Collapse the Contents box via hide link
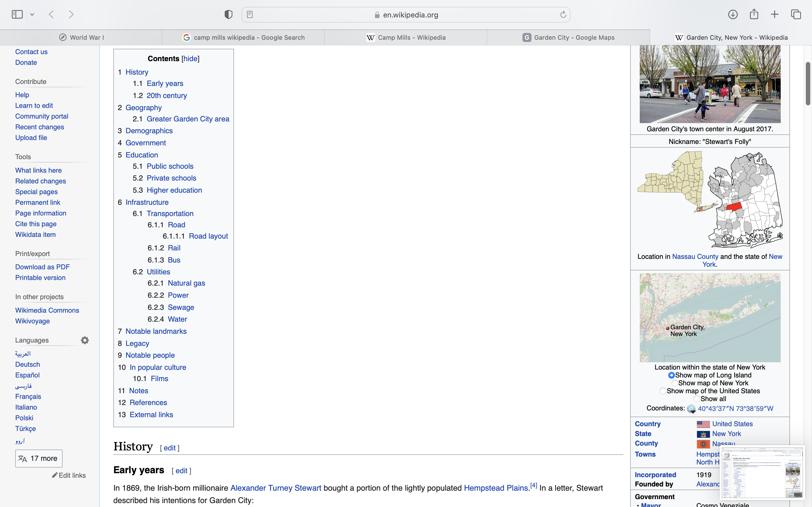812x507 pixels. coord(190,59)
